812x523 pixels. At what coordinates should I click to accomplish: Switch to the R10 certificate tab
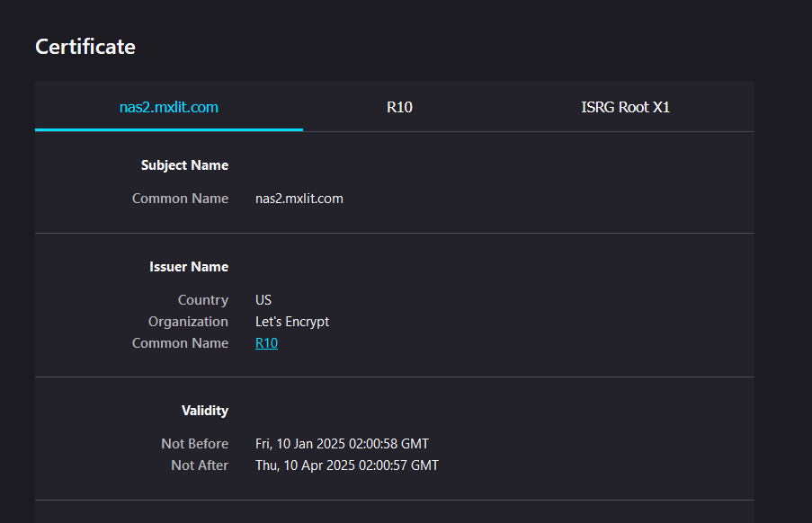tap(399, 108)
